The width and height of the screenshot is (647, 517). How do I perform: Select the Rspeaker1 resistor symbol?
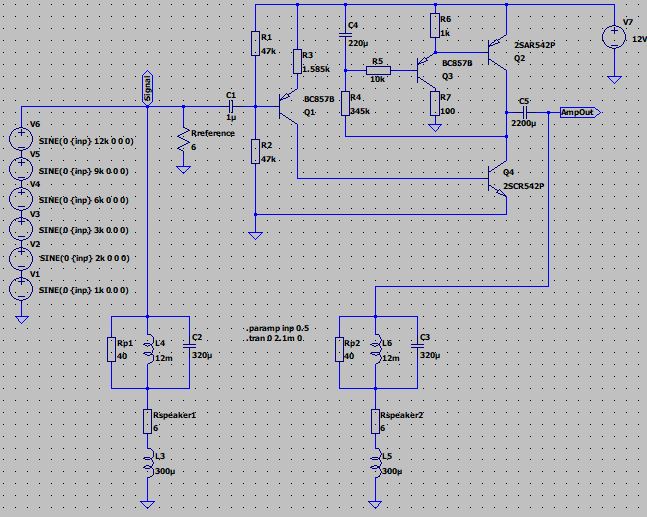click(x=147, y=421)
